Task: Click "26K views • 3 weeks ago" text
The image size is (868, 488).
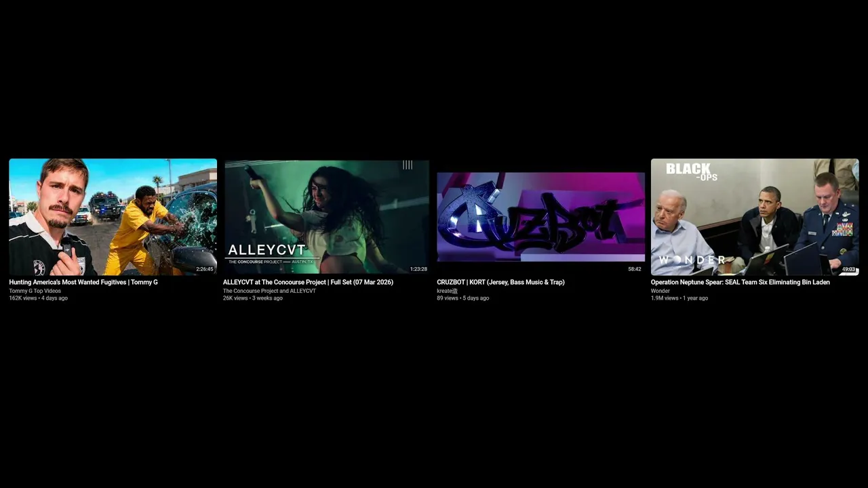Action: [x=253, y=298]
